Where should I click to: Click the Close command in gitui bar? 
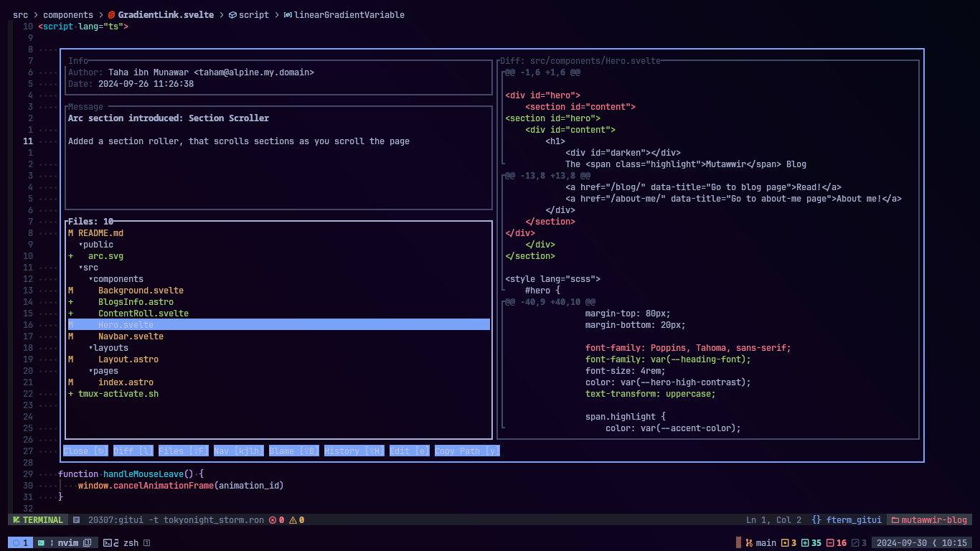tap(86, 451)
